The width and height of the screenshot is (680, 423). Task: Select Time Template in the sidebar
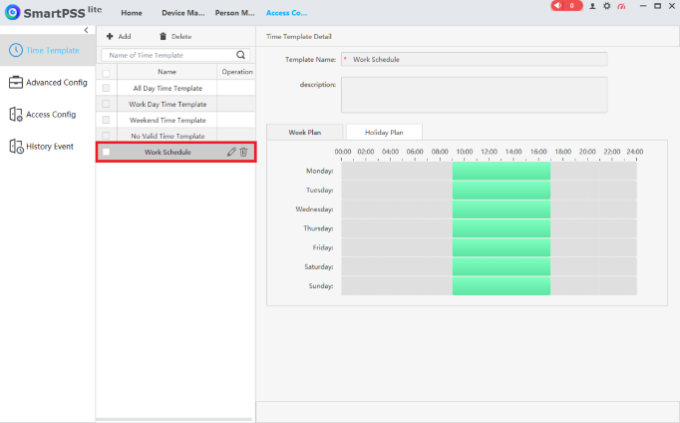pos(48,50)
